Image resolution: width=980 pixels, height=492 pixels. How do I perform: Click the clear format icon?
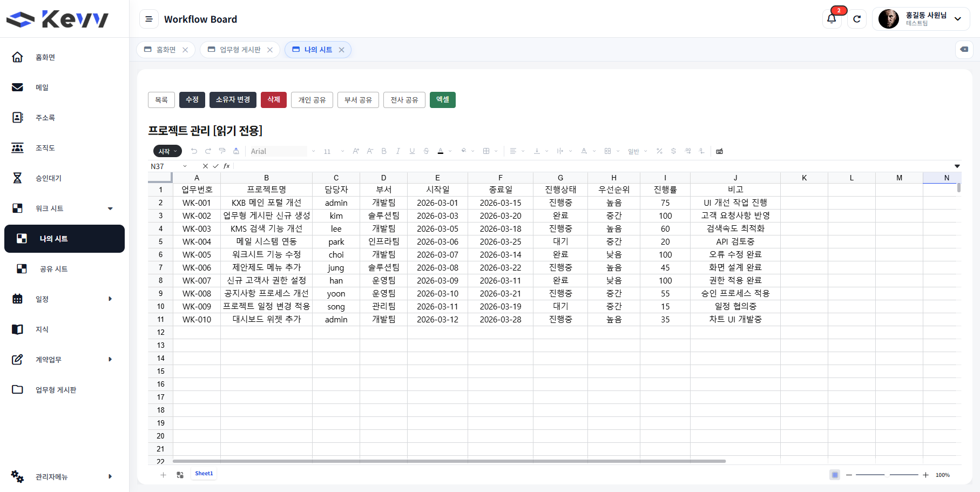point(236,151)
